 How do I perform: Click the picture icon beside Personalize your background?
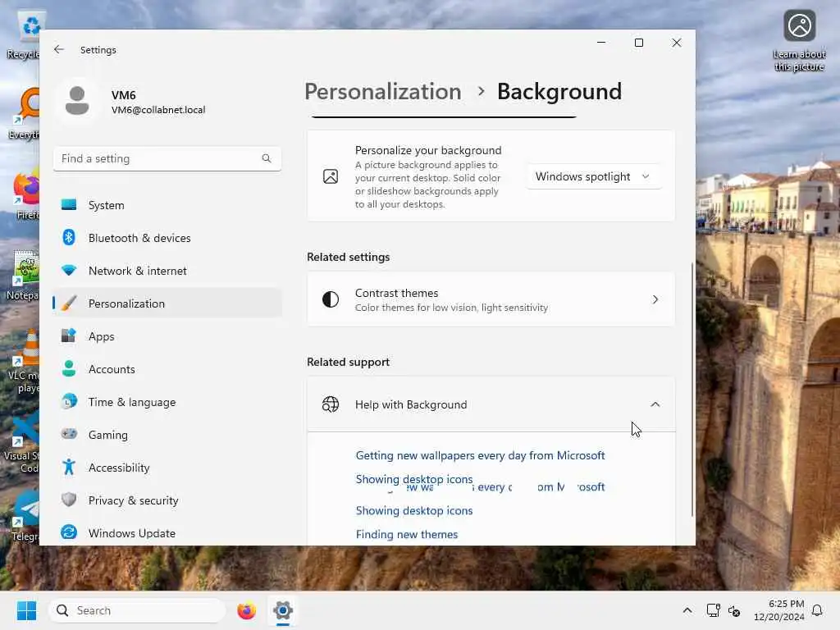pyautogui.click(x=331, y=176)
